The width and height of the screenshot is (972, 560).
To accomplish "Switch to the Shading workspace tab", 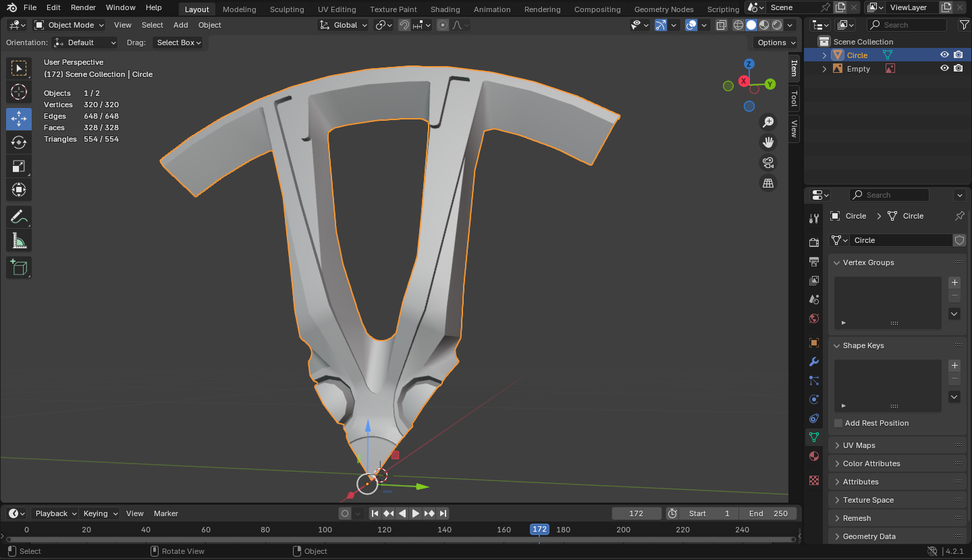I will (x=445, y=9).
